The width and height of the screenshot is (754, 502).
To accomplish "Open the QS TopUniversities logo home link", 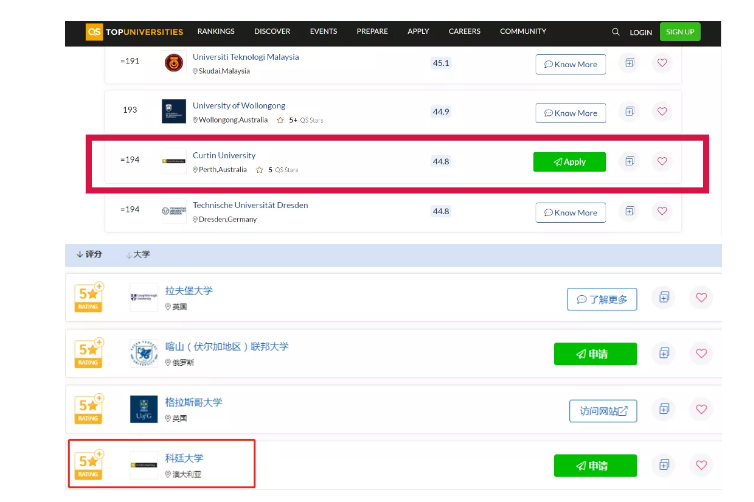I will tap(135, 32).
